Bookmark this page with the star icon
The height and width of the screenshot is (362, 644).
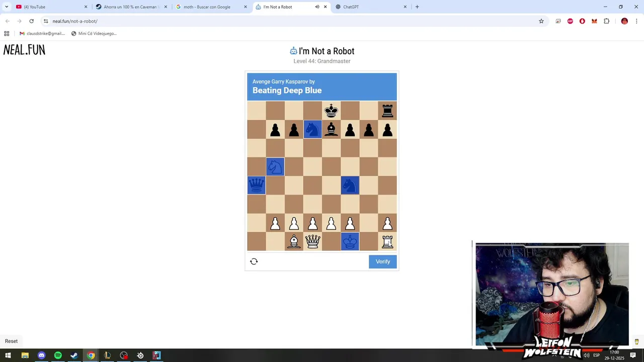(x=541, y=21)
